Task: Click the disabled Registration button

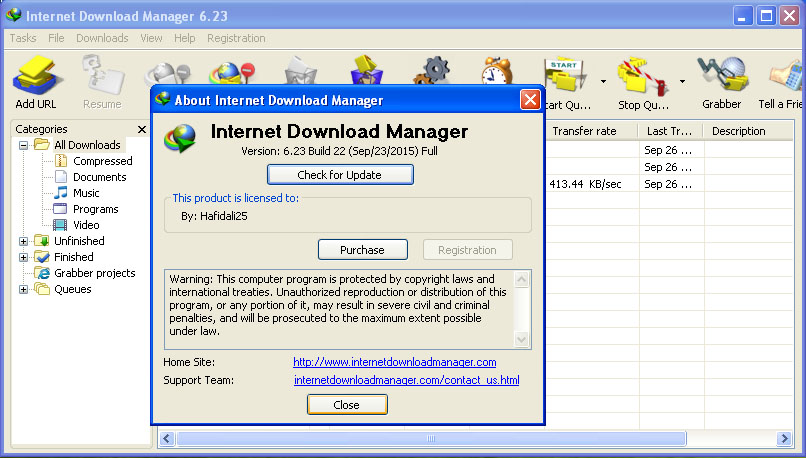Action: [468, 250]
